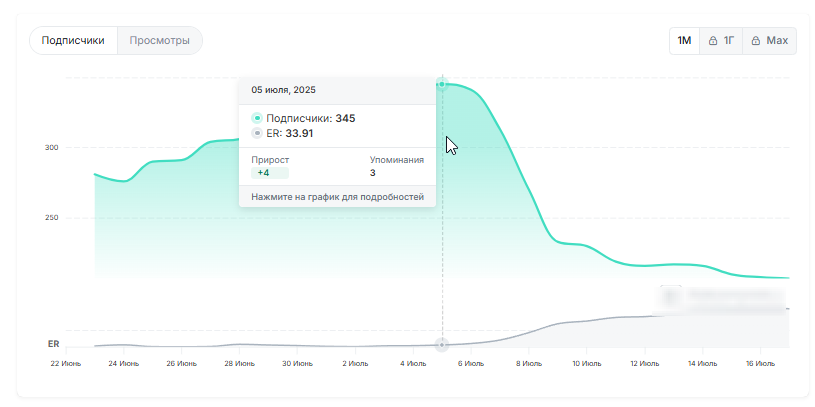This screenshot has height=407, width=815.
Task: Click the +4 growth badge
Action: coord(264,173)
